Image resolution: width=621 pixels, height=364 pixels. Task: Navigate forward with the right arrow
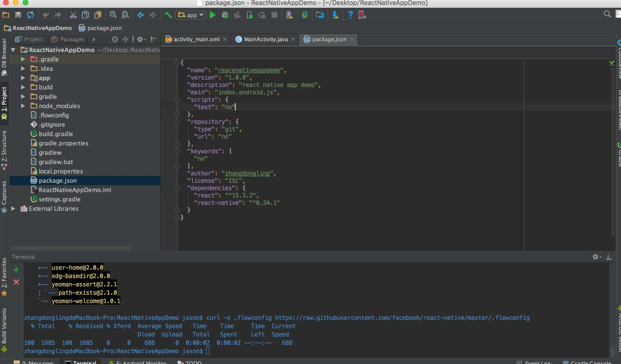coord(153,15)
